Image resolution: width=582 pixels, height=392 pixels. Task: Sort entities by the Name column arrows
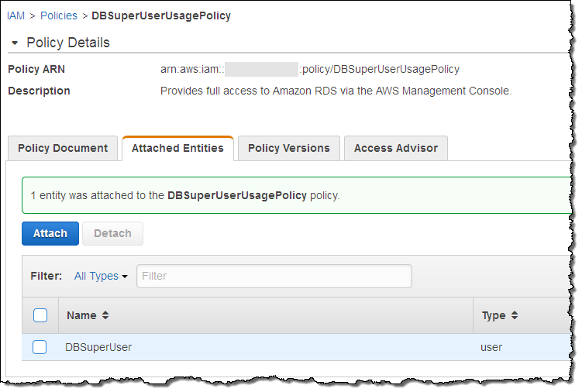tap(105, 315)
